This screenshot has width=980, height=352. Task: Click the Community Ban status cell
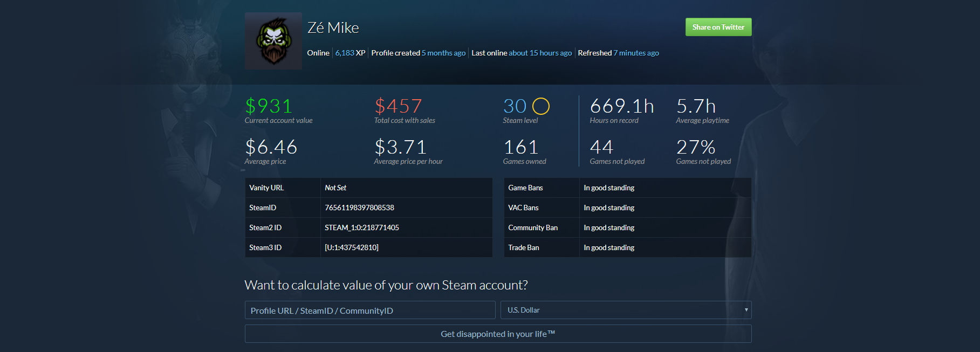click(x=665, y=227)
